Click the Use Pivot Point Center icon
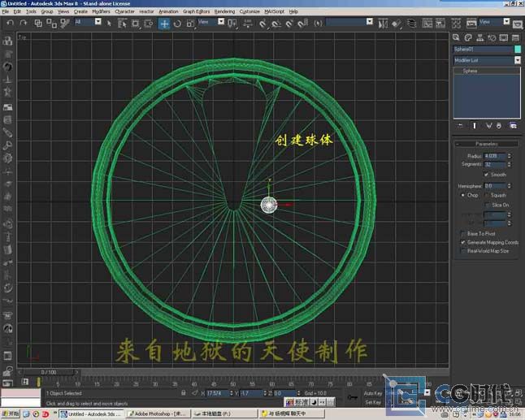525x420 pixels. pos(232,24)
